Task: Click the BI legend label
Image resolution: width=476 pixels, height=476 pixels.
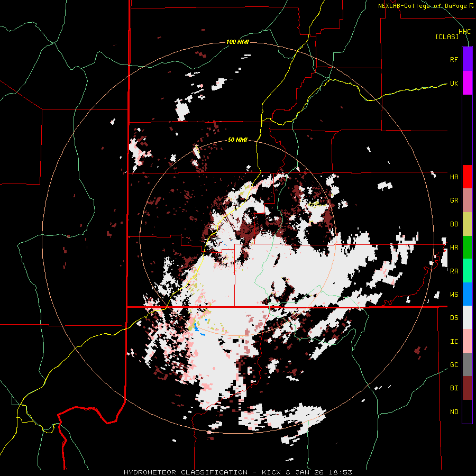Action: pyautogui.click(x=454, y=388)
